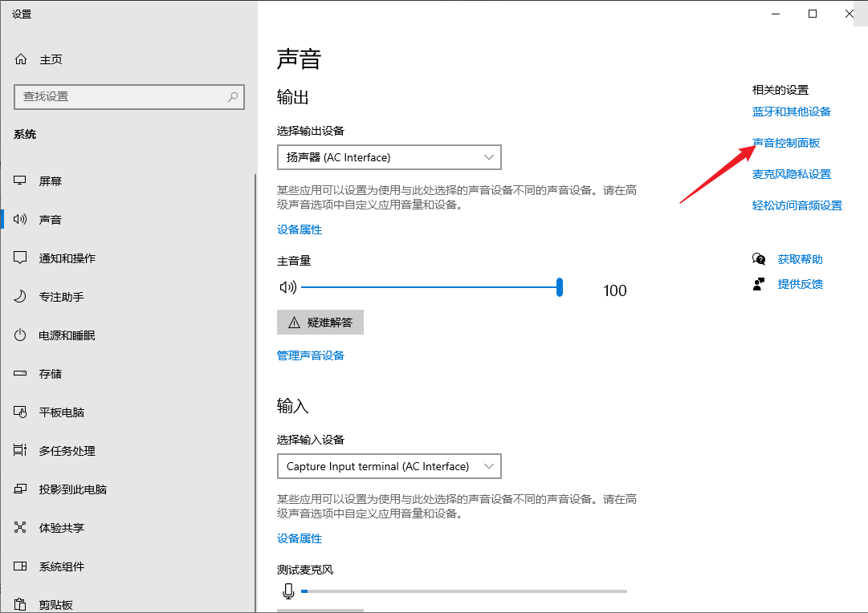The image size is (868, 613).
Task: Click the search magnifier icon in settings search
Action: (233, 96)
